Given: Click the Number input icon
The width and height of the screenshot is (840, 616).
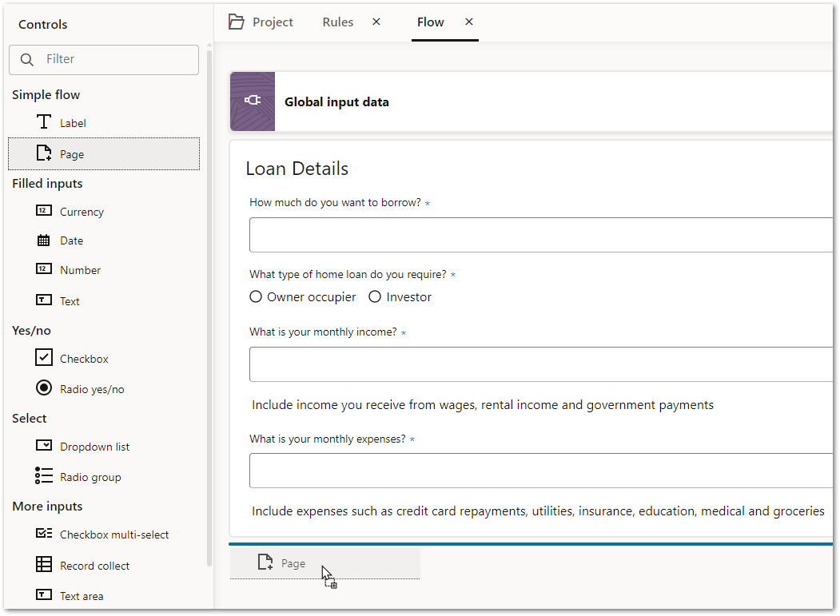Looking at the screenshot, I should (44, 269).
